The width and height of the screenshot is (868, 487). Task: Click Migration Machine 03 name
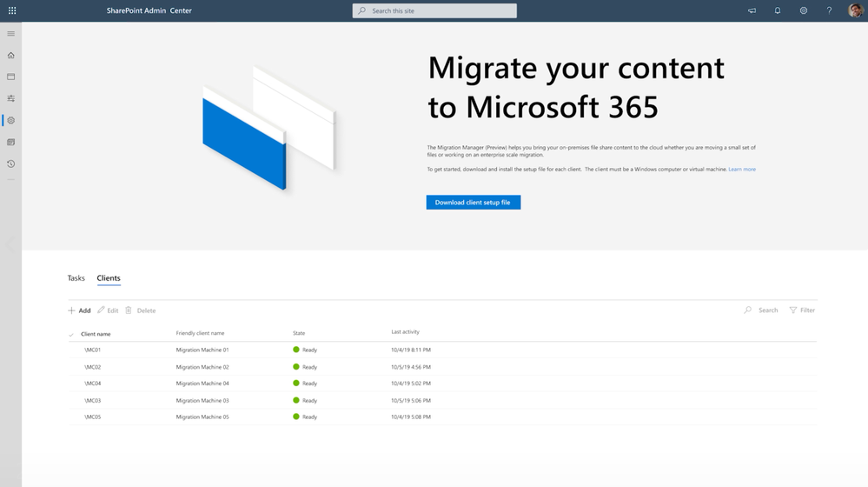(202, 401)
